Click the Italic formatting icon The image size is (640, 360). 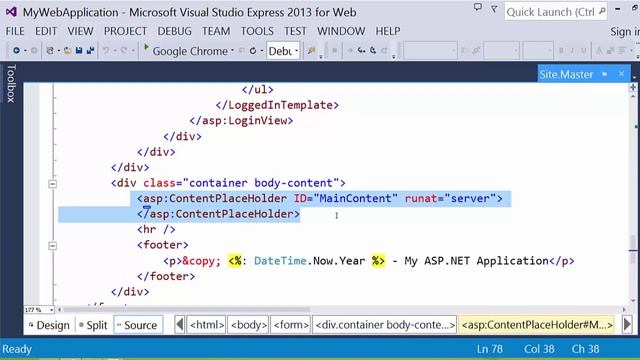pyautogui.click(x=573, y=51)
